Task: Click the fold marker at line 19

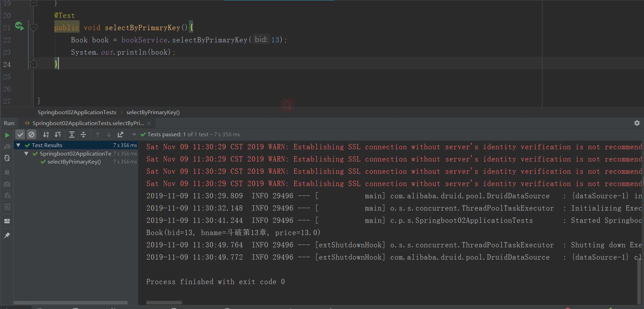Action: (x=34, y=3)
